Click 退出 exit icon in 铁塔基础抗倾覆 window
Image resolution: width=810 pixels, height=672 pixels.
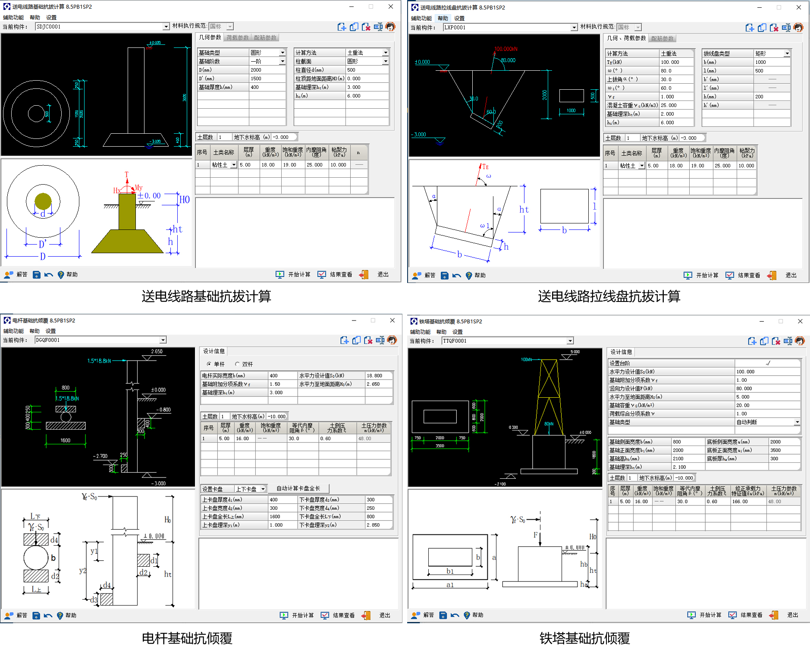point(774,615)
